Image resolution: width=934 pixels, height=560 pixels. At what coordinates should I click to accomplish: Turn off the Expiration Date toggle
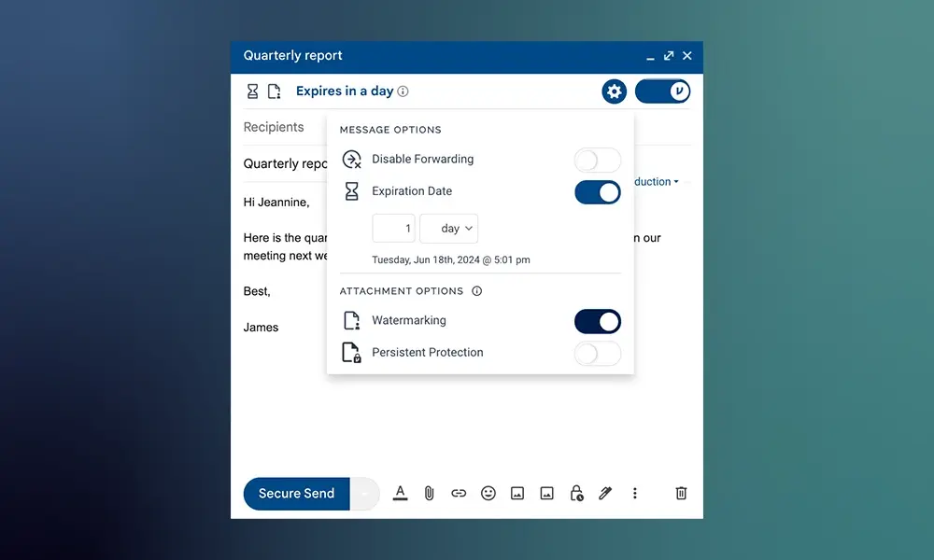coord(597,192)
